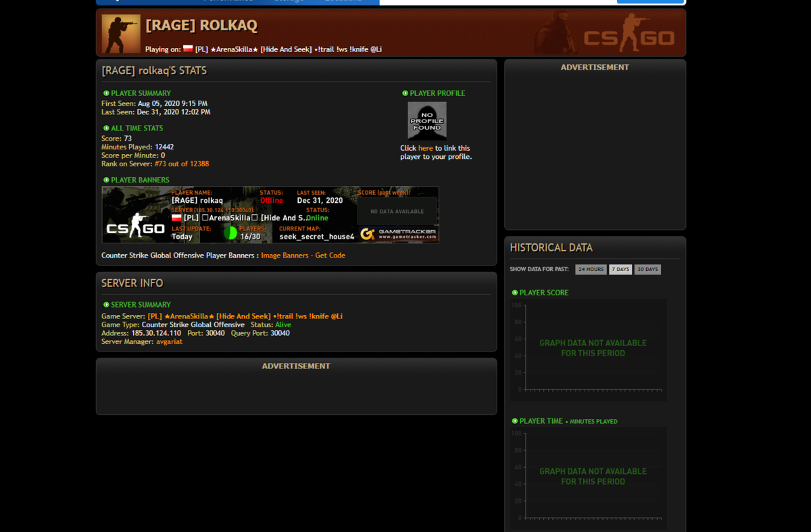Click the CS:GO logo in header banner
Viewport: 811px width, 532px height.
[629, 37]
